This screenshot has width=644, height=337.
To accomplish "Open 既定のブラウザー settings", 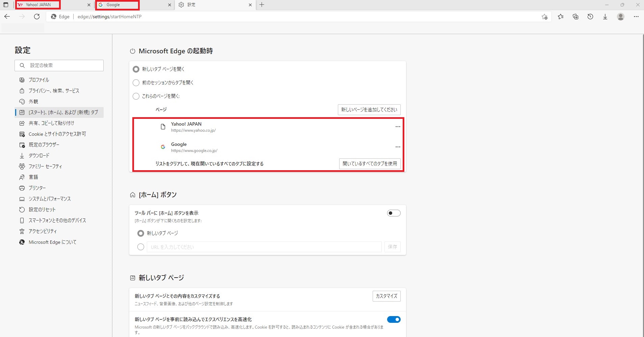I will tap(59, 145).
